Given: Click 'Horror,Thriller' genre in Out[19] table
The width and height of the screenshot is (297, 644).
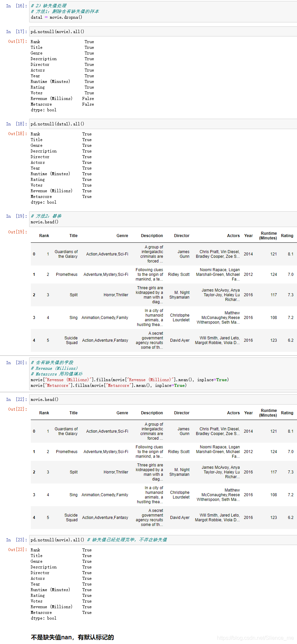Looking at the screenshot, I should [x=116, y=295].
